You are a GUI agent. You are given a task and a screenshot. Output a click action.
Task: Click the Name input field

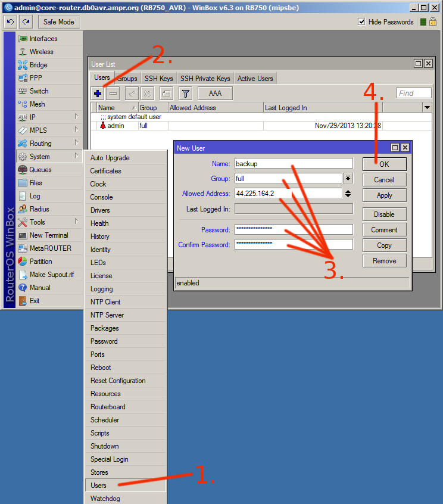pos(294,164)
